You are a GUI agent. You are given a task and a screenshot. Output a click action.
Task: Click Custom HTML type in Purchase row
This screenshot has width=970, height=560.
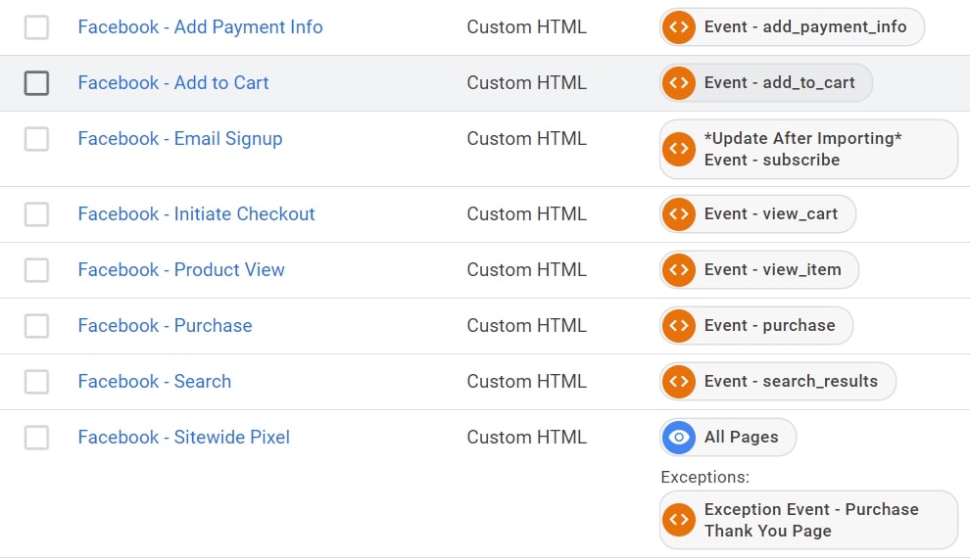(526, 326)
